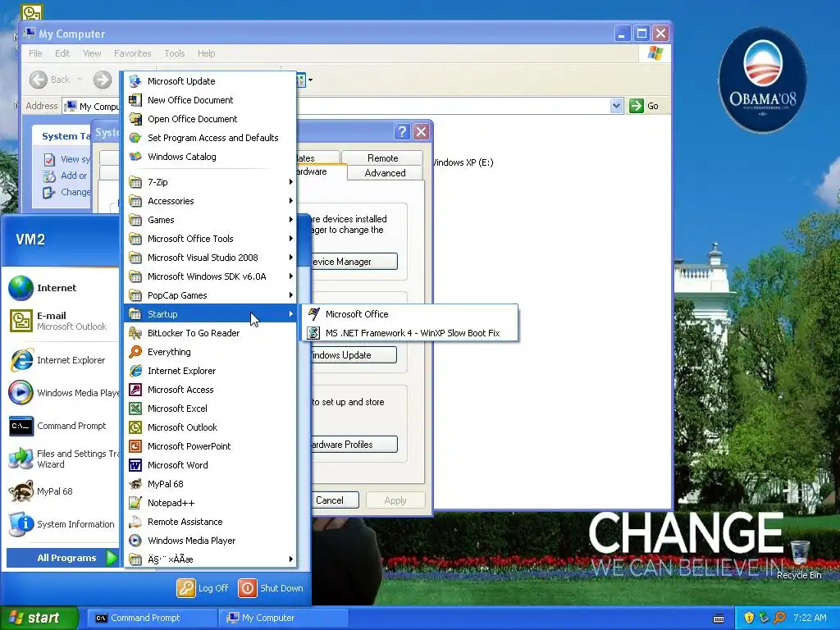Click the dialog help question mark button
This screenshot has height=630, width=840.
(x=402, y=131)
